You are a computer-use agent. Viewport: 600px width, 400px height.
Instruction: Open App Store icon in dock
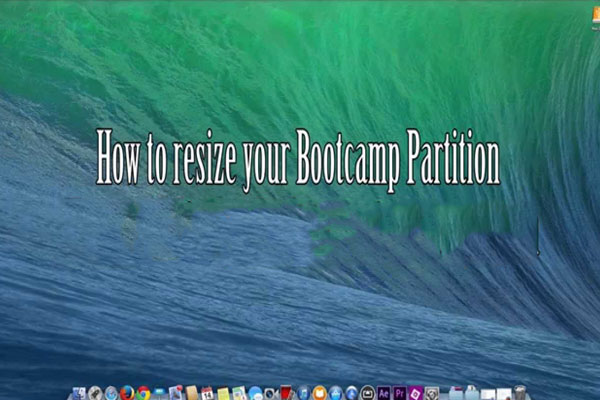(336, 393)
